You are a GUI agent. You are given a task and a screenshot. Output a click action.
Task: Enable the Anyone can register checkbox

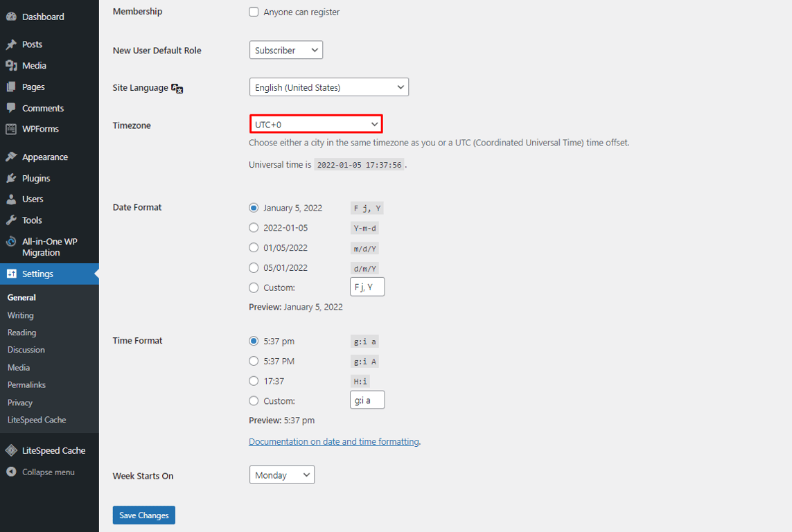point(254,12)
